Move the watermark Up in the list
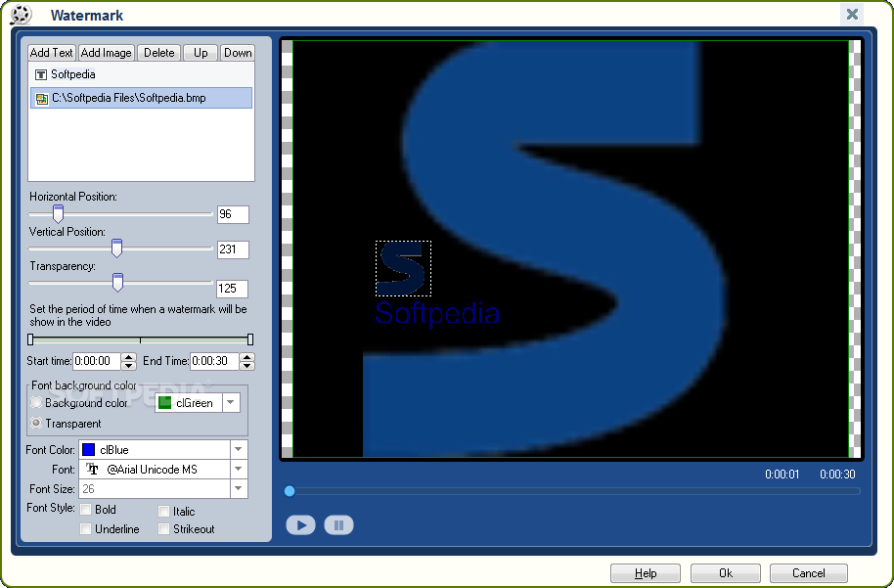Viewport: 894px width, 588px height. [x=201, y=53]
